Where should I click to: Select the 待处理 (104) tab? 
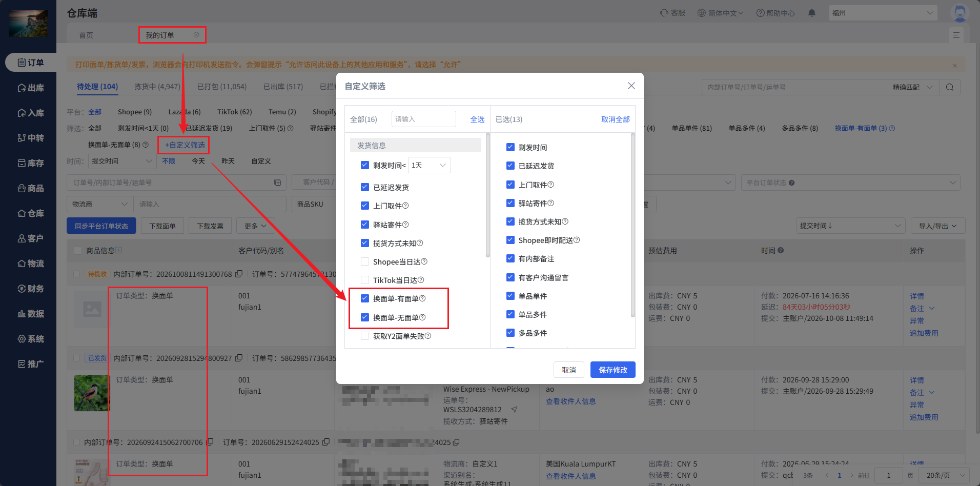pos(97,87)
